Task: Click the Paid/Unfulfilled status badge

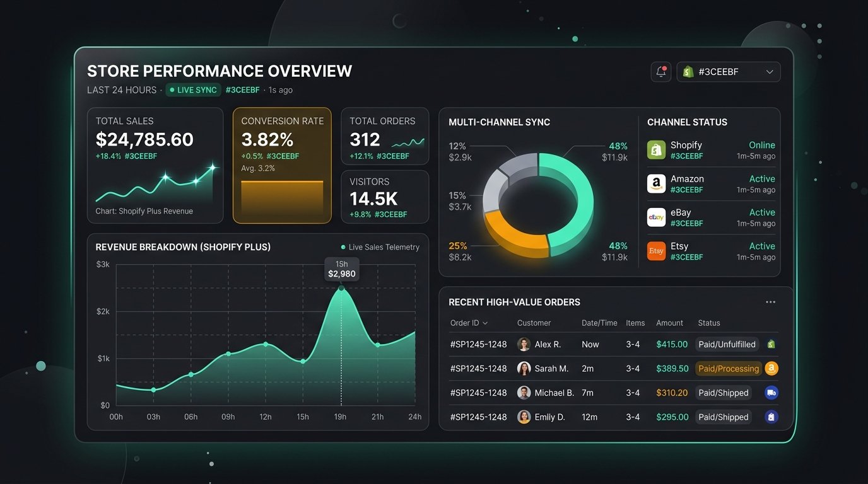Action: click(727, 345)
